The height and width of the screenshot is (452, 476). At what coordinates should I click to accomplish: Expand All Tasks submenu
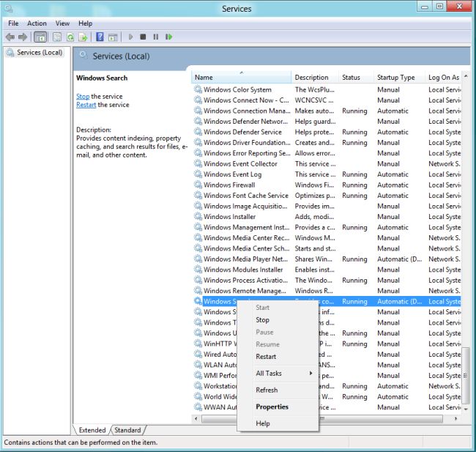[x=278, y=374]
